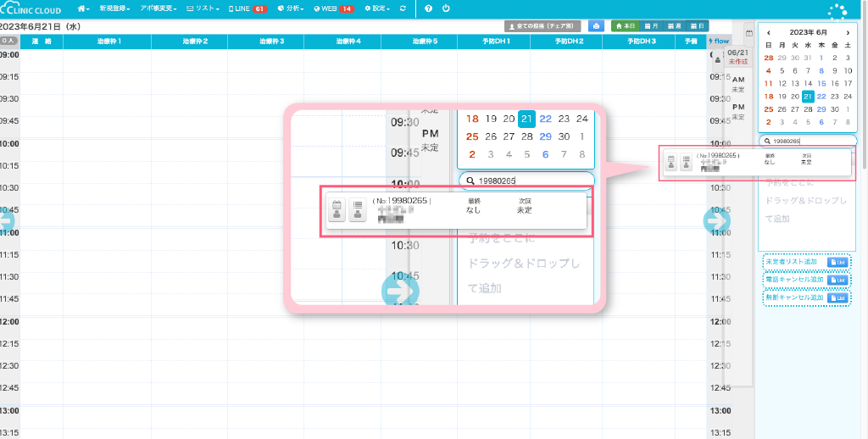
Task: Open the help question mark icon
Action: [x=428, y=8]
